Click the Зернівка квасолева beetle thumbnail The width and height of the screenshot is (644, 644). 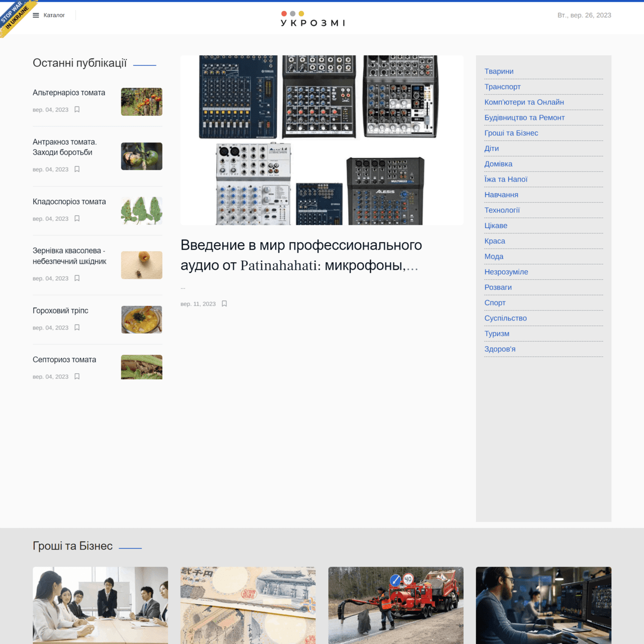[x=142, y=265]
